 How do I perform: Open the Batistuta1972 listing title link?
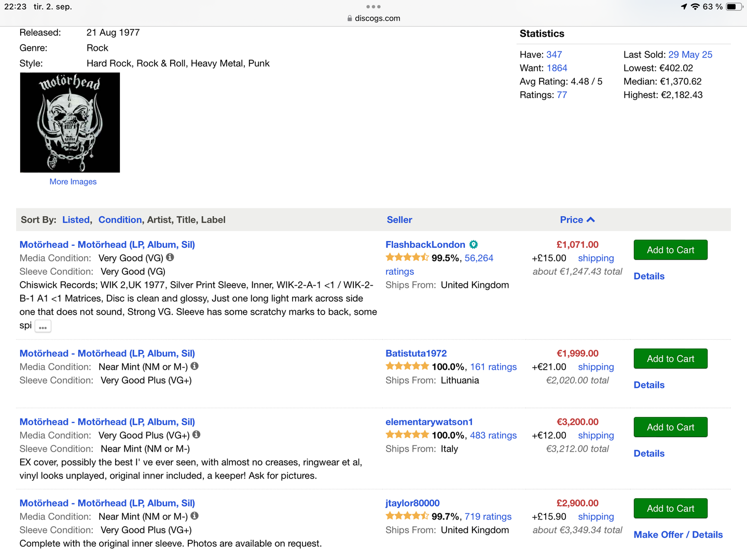click(x=107, y=354)
